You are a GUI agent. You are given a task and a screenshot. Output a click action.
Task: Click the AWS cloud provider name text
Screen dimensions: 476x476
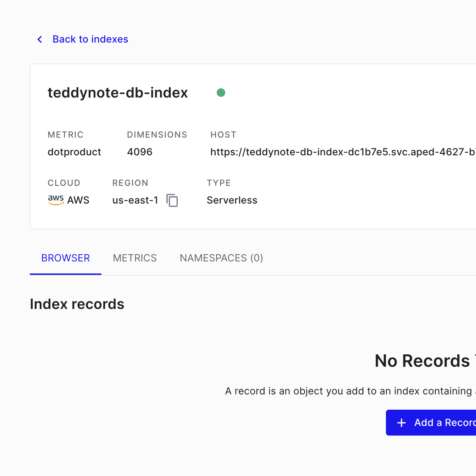[x=78, y=200]
